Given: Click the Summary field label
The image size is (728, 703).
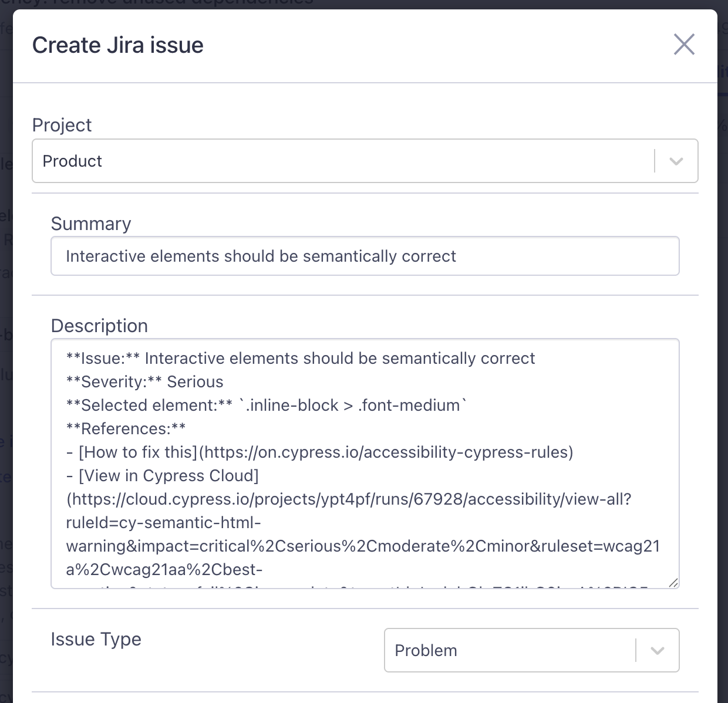Looking at the screenshot, I should (x=91, y=224).
